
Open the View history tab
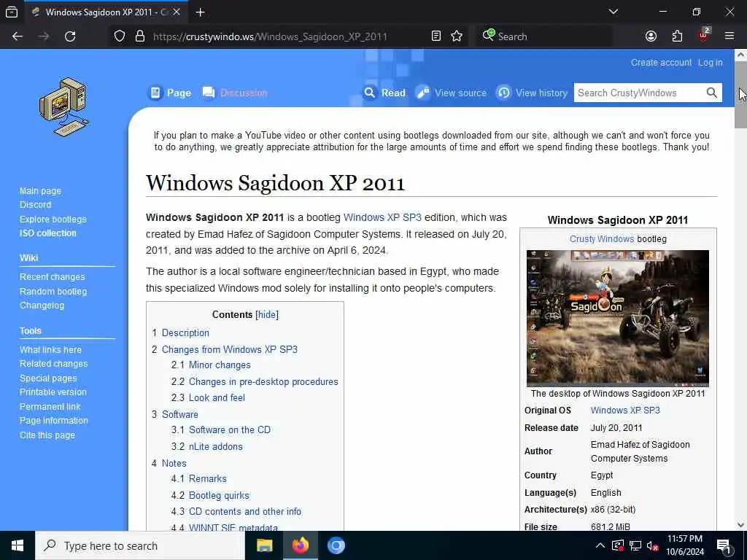point(532,93)
